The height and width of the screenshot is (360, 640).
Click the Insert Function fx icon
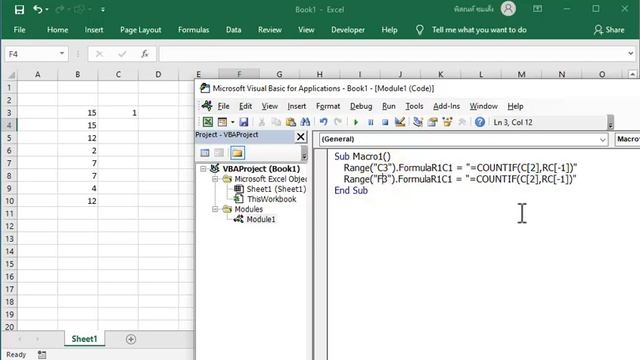(144, 54)
